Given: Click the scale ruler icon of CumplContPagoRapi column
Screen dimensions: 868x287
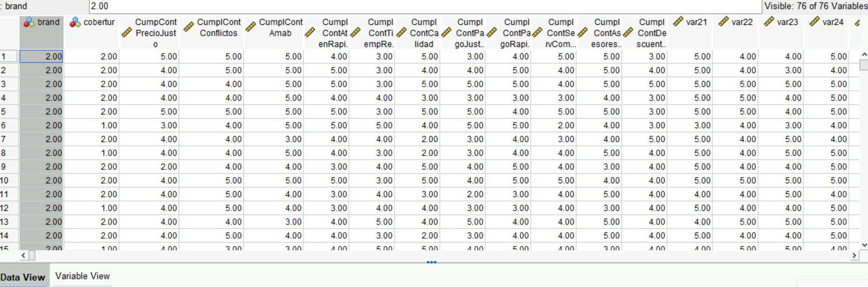Looking at the screenshot, I should tap(492, 33).
